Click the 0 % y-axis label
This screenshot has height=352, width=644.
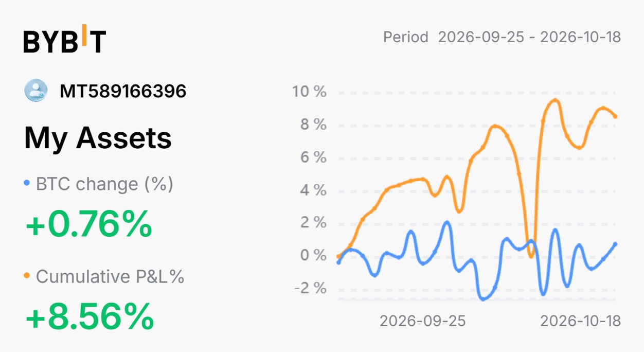(x=313, y=255)
